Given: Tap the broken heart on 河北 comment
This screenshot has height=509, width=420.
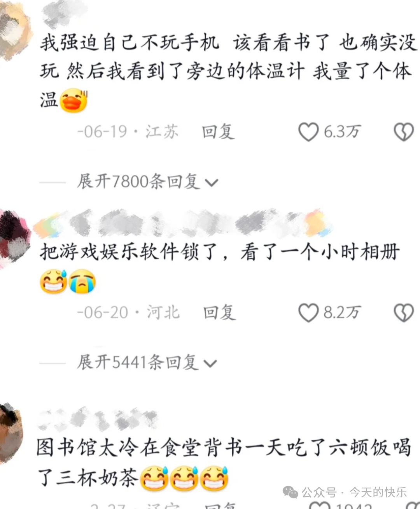Looking at the screenshot, I should coord(404,313).
